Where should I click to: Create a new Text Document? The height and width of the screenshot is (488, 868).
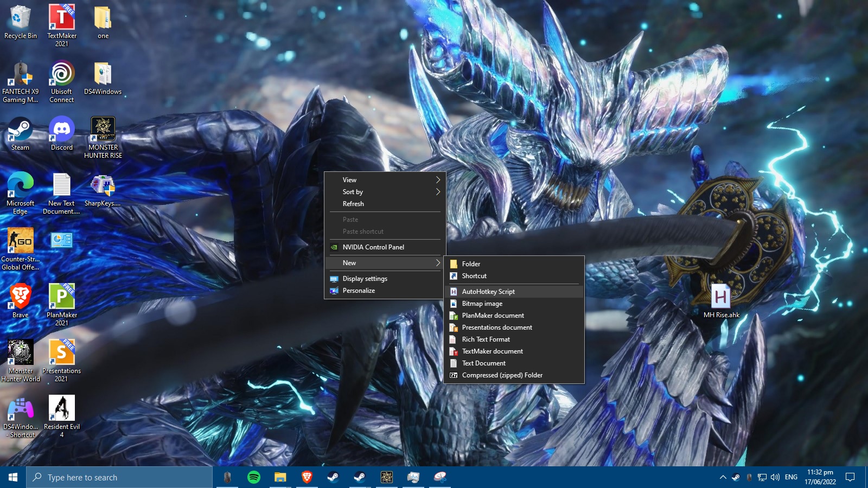514,363
